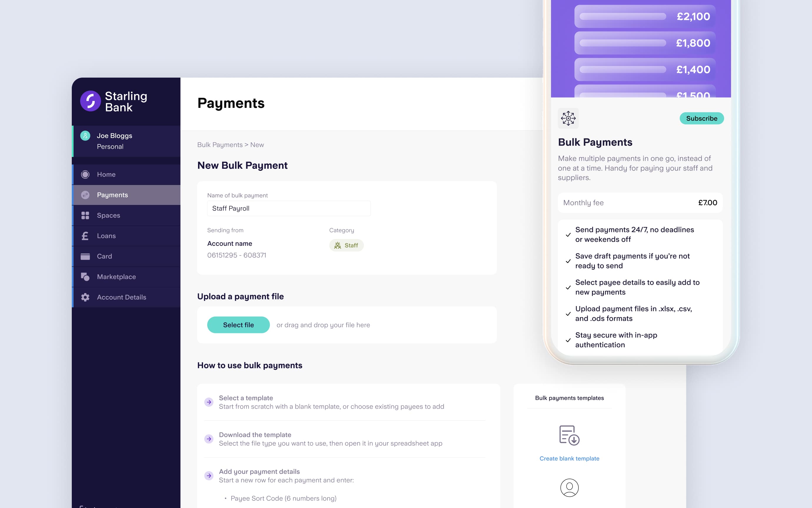Click the Account Details gear icon
Viewport: 812px width, 508px height.
(85, 297)
